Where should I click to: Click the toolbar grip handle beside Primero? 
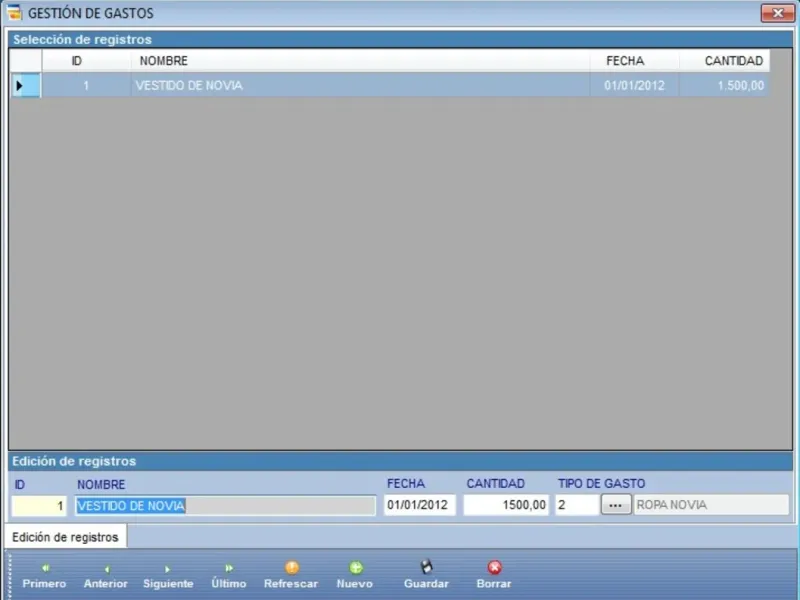(10, 577)
